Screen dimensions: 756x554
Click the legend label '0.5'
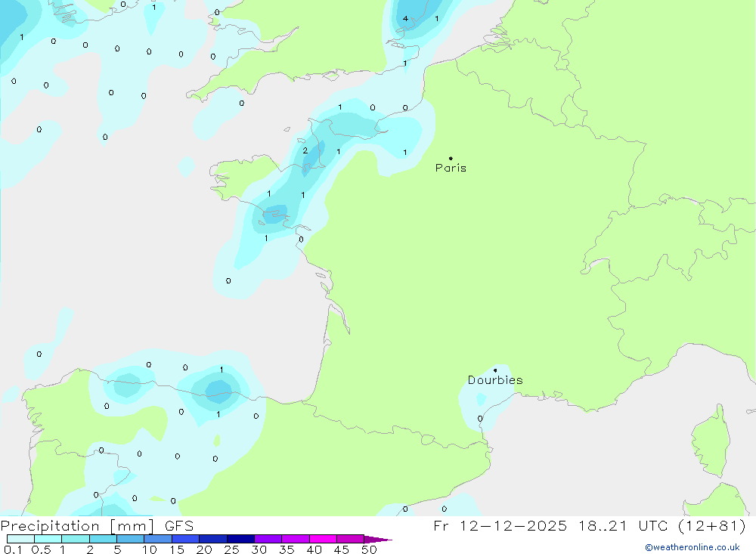click(x=41, y=549)
